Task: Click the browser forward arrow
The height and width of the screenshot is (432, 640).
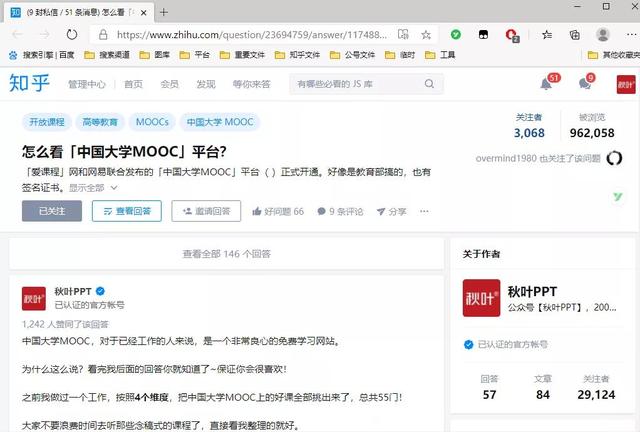Action: (x=44, y=34)
